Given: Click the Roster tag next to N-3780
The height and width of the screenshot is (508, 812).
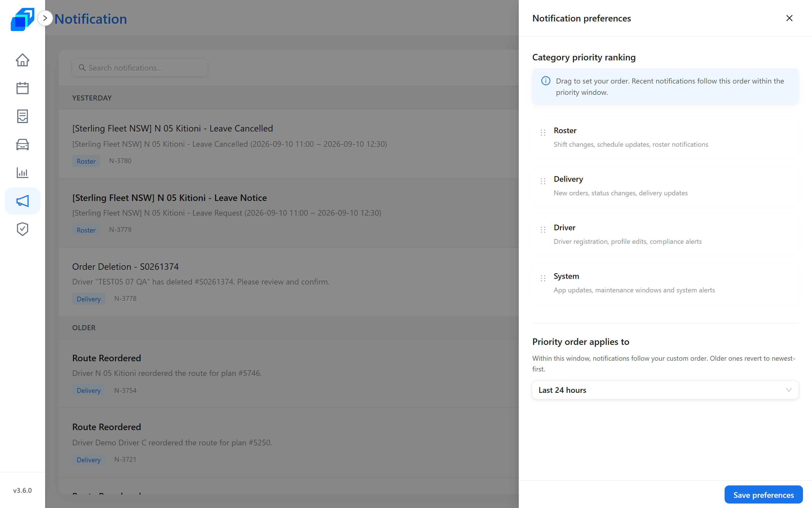Looking at the screenshot, I should 86,161.
